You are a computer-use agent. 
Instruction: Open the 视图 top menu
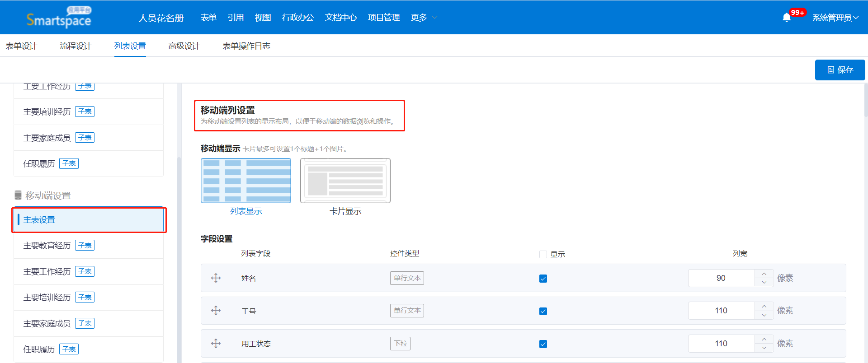click(263, 18)
